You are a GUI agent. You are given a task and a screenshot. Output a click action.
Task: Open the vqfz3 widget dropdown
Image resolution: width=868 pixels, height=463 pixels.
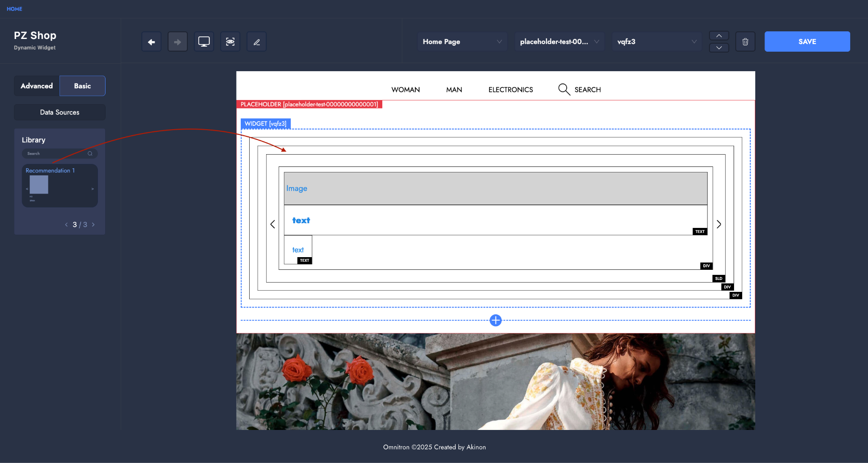click(x=656, y=42)
